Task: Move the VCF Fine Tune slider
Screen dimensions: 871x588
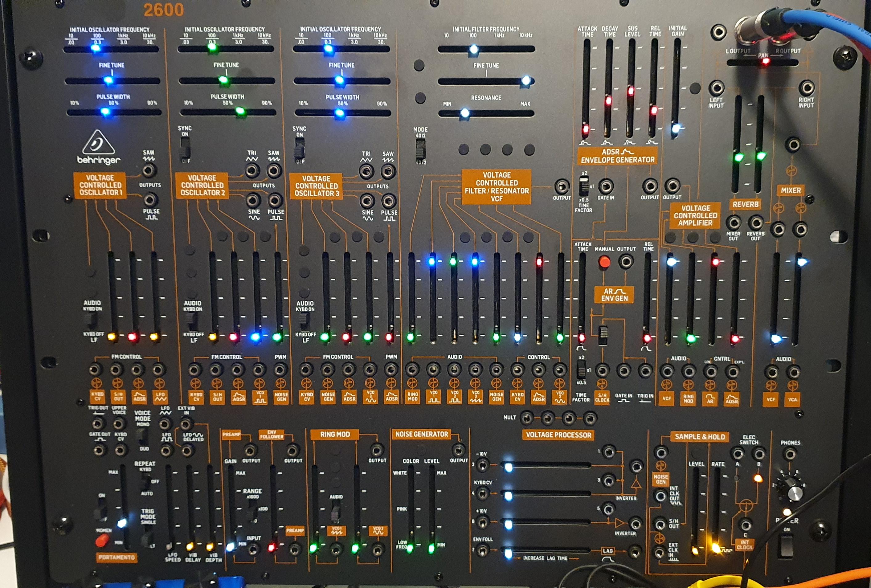Action: [526, 80]
